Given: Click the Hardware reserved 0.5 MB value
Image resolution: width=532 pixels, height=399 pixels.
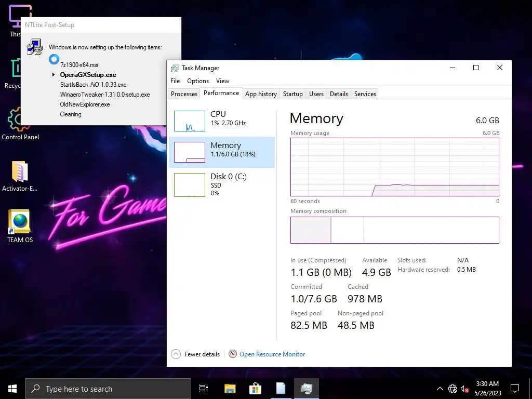Looking at the screenshot, I should coord(466,270).
